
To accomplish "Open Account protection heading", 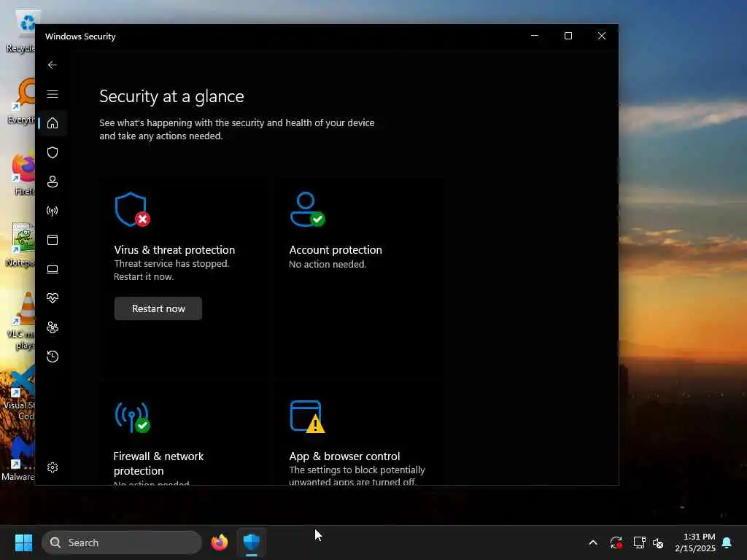I will (x=336, y=250).
